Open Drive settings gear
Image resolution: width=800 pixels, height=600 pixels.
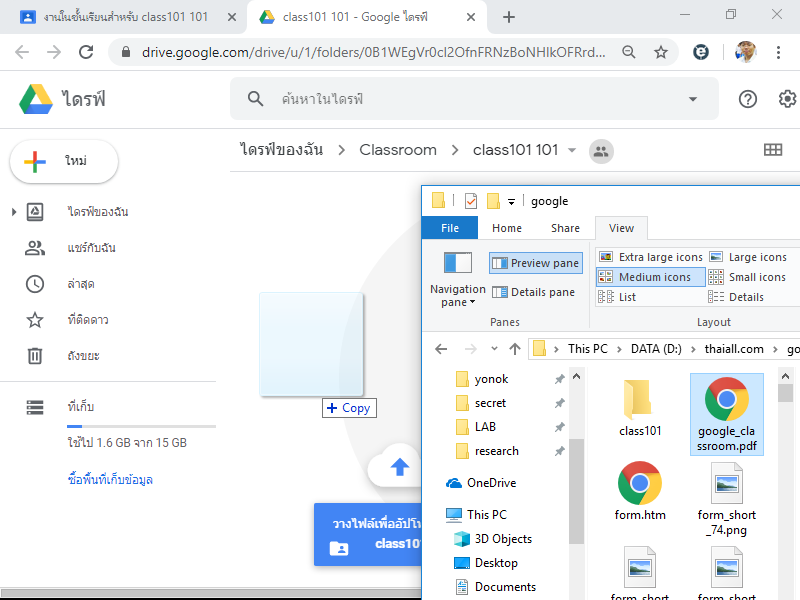coord(787,99)
